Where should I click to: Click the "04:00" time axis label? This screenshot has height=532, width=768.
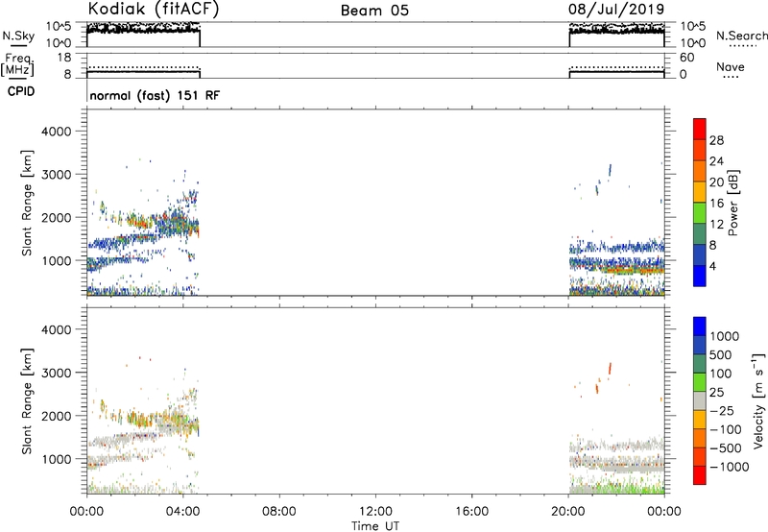[x=182, y=512]
